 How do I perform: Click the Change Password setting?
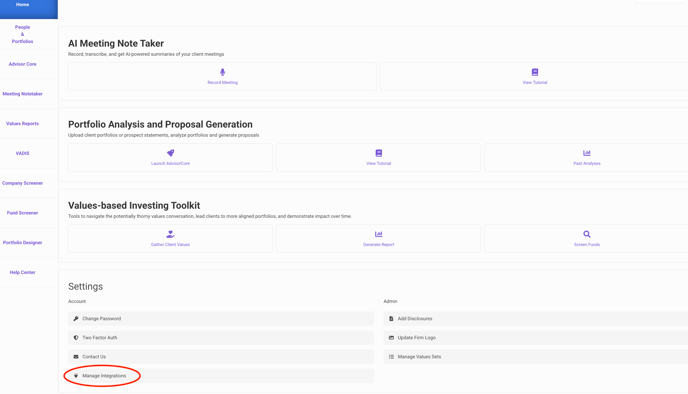[x=221, y=319]
